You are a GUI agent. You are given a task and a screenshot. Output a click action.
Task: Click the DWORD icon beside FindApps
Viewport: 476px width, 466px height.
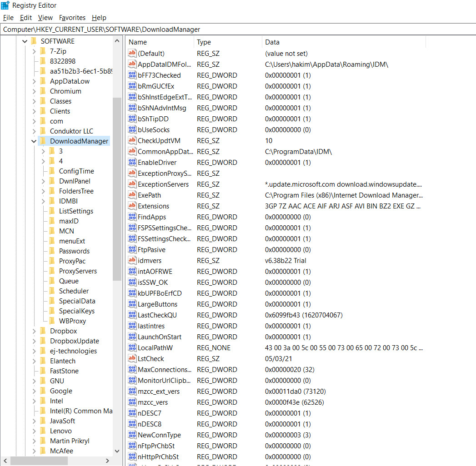(132, 217)
